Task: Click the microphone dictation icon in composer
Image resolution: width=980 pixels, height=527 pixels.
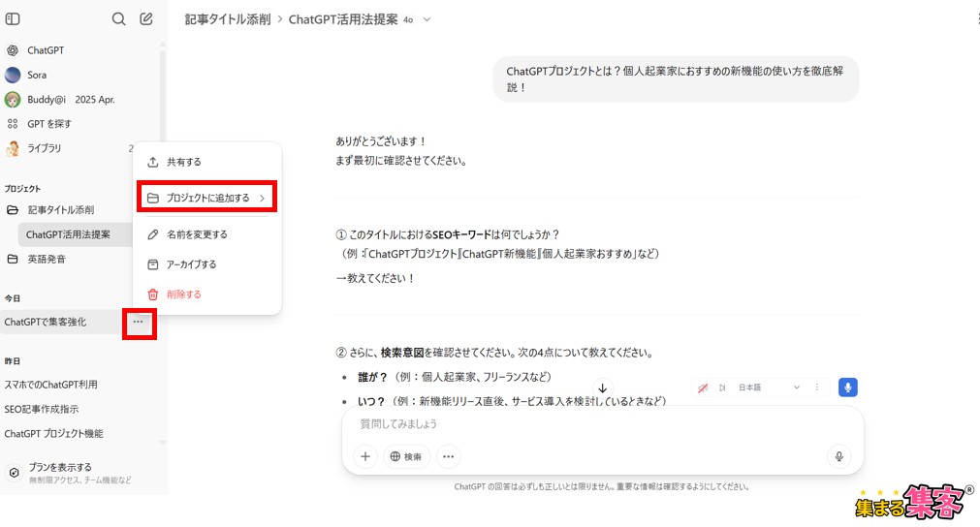Action: [x=838, y=456]
